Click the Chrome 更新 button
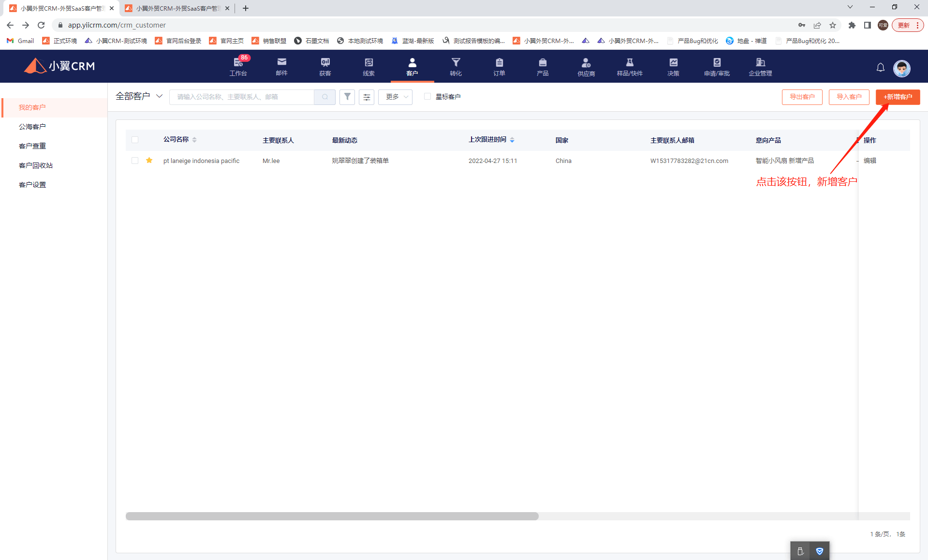This screenshot has height=560, width=928. pos(908,25)
